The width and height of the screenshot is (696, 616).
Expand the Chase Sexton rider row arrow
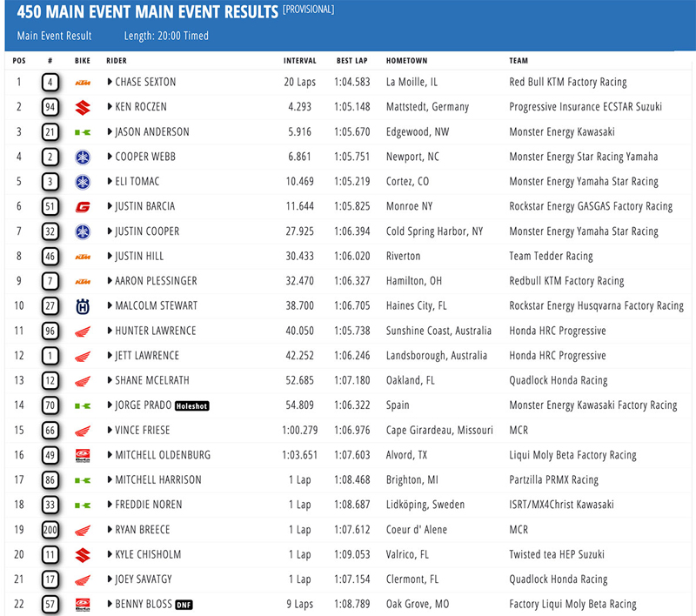[110, 83]
